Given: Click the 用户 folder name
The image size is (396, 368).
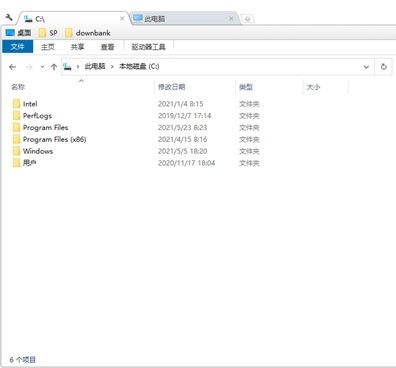Looking at the screenshot, I should point(30,163).
